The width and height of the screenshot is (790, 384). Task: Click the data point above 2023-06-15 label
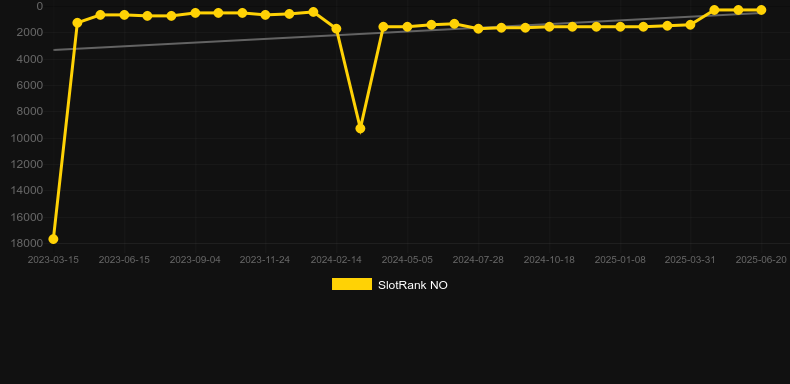(124, 15)
